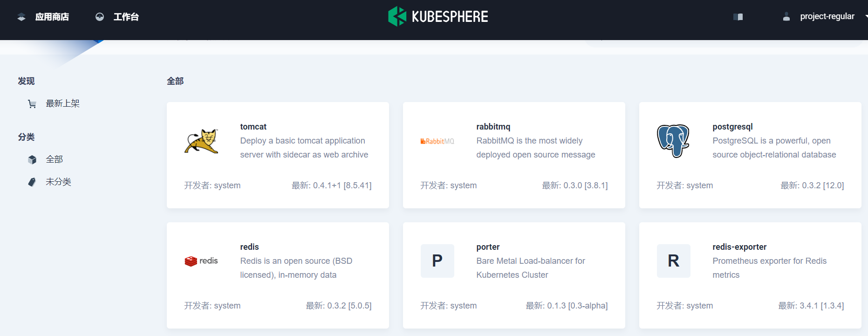Viewport: 868px width, 336px height.
Task: Open the 工作台 workbench icon
Action: (x=100, y=17)
